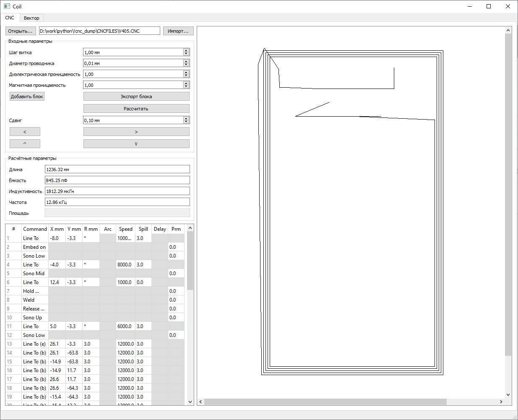Decrease Диаметр проводника with the down spinner arrow
The height and width of the screenshot is (420, 518).
186,65
